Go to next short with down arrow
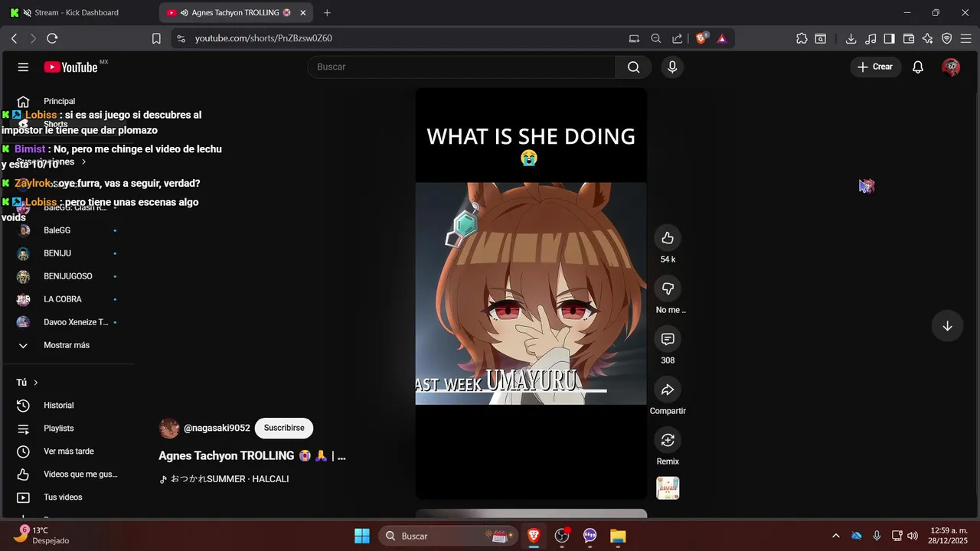Screen dimensions: 980x551 point(947,326)
